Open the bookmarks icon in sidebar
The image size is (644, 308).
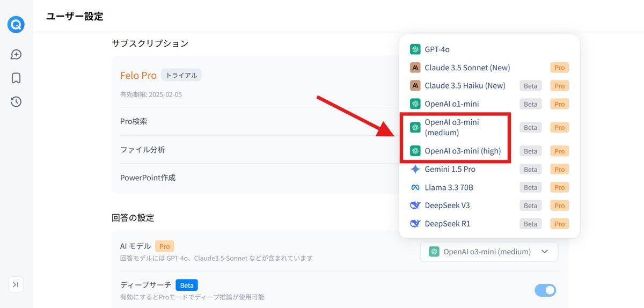pos(16,78)
